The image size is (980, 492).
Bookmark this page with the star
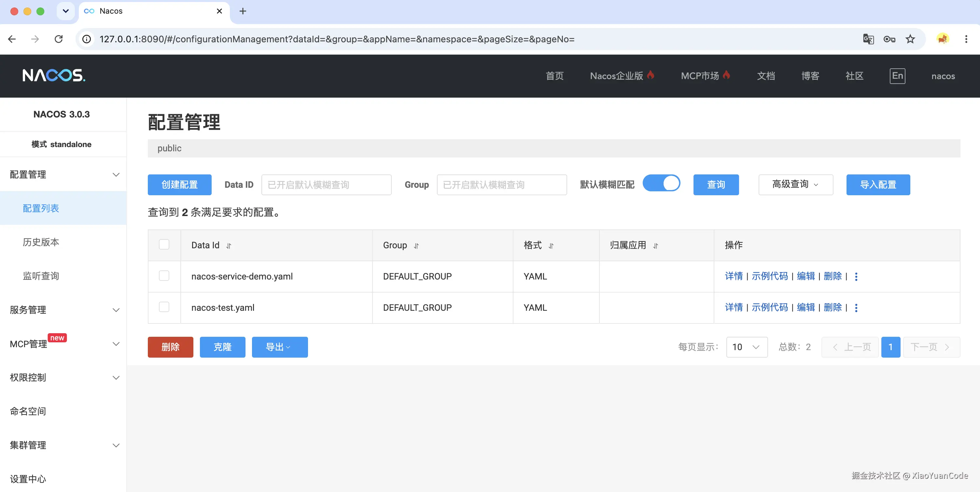(910, 39)
